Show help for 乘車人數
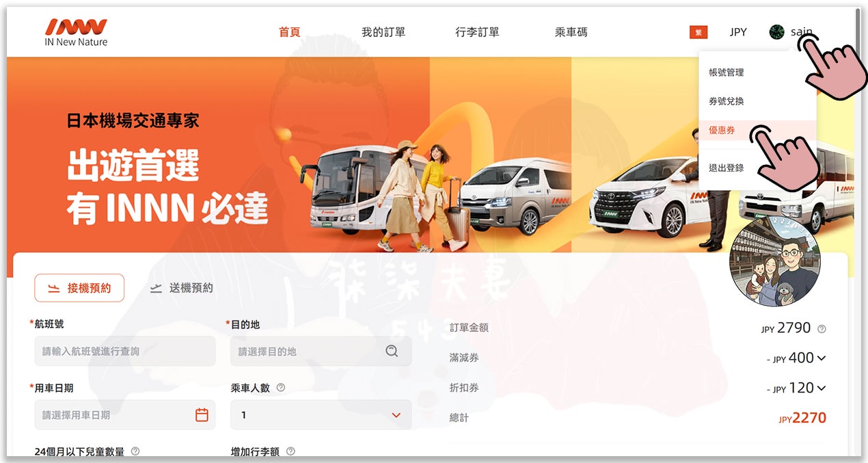868x463 pixels. pos(280,388)
